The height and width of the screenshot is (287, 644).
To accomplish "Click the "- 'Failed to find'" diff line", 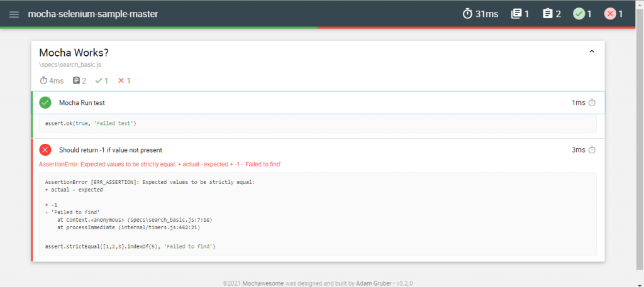I will tap(72, 212).
